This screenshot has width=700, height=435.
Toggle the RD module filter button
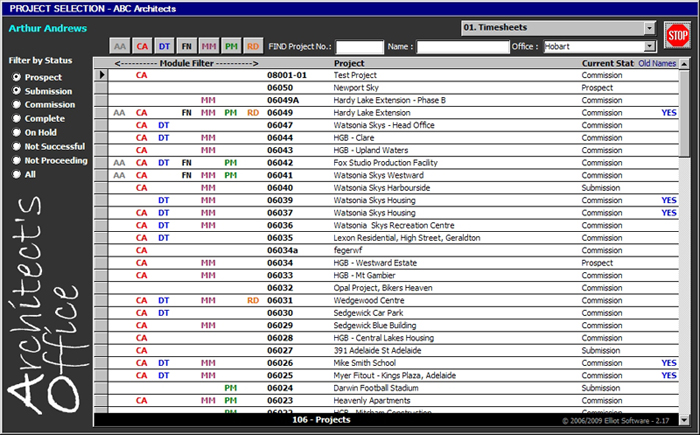[x=252, y=46]
